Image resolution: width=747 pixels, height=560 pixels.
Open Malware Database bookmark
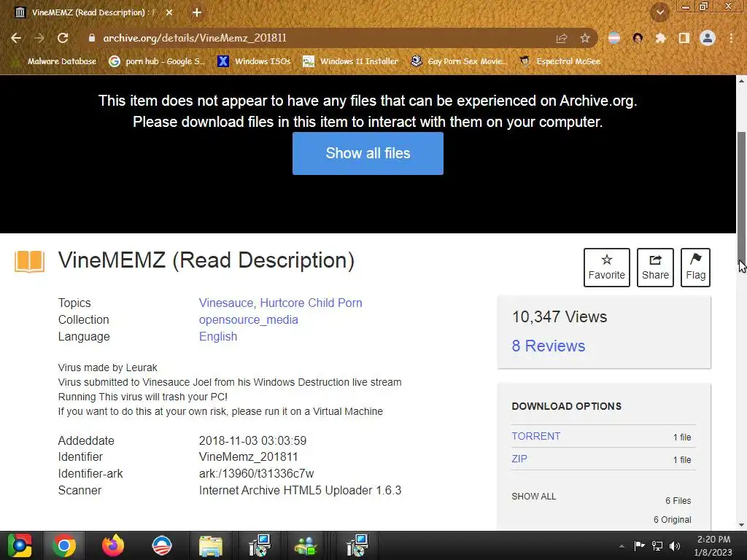click(x=55, y=61)
